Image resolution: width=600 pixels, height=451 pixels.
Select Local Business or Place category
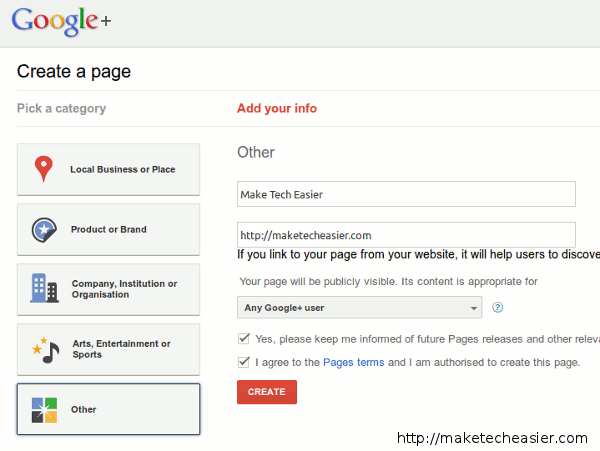(x=108, y=169)
